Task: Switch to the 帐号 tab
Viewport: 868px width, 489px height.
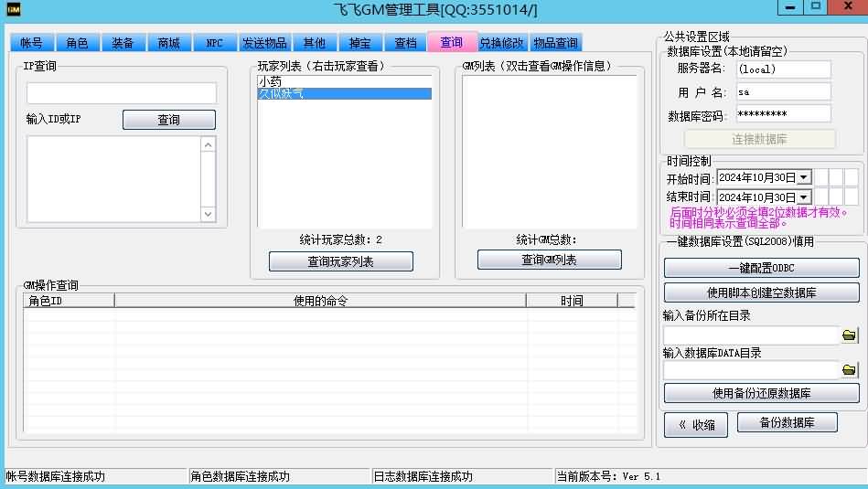Action: coord(32,43)
